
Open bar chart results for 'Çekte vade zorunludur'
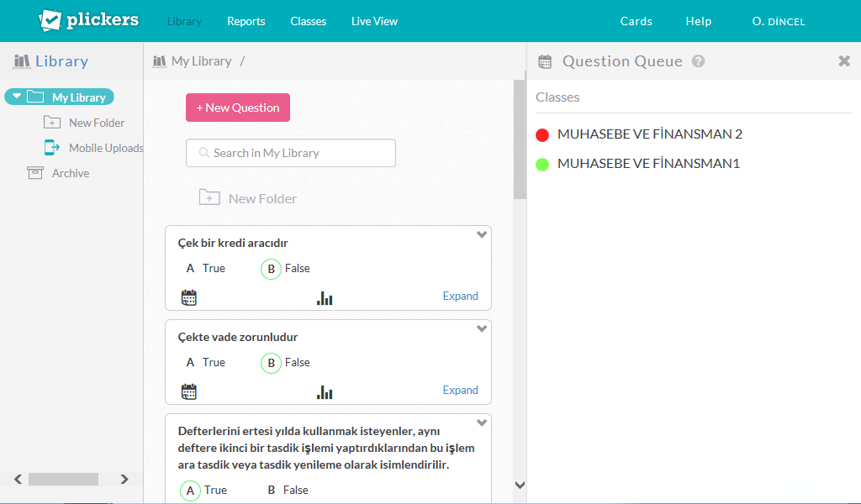click(x=325, y=392)
